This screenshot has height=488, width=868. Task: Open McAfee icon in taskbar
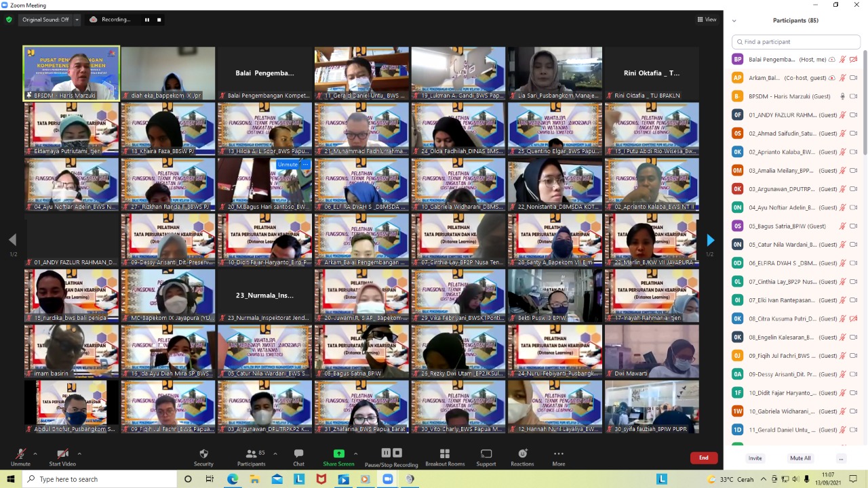pyautogui.click(x=321, y=479)
